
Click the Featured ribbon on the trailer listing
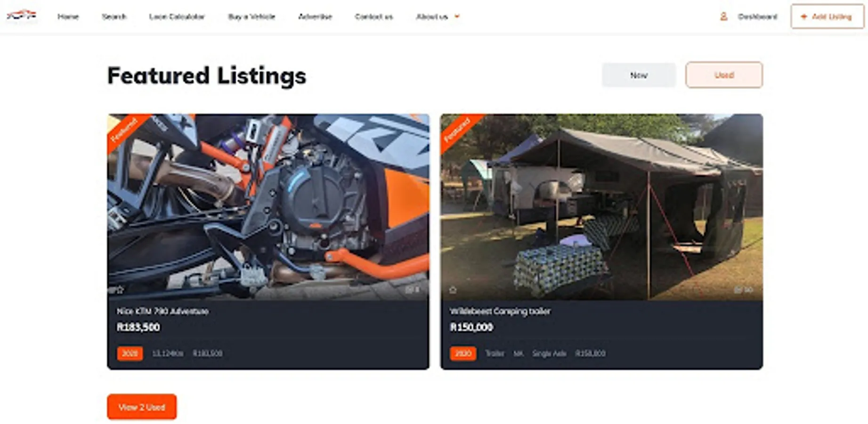(x=458, y=130)
